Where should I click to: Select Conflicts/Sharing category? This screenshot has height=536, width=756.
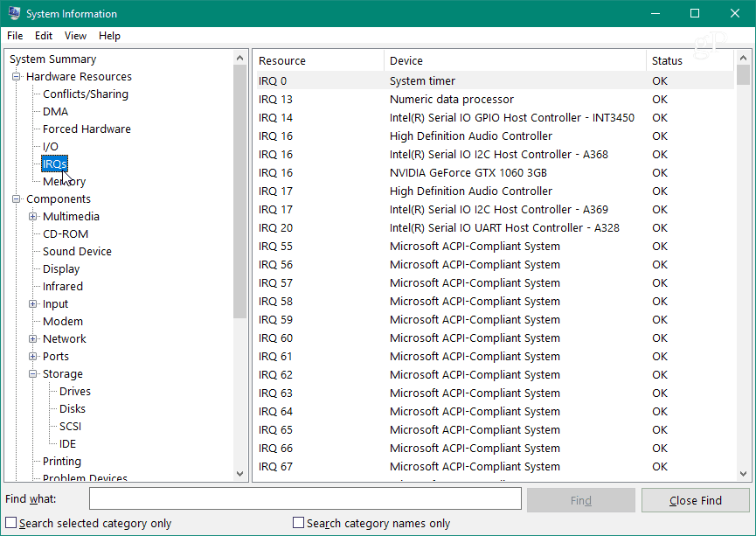(86, 94)
